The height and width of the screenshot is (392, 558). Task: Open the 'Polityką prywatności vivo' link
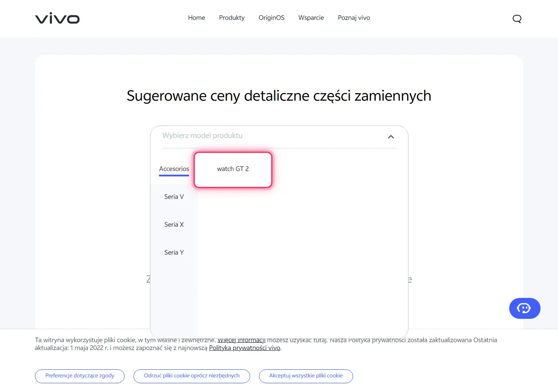[x=245, y=348]
